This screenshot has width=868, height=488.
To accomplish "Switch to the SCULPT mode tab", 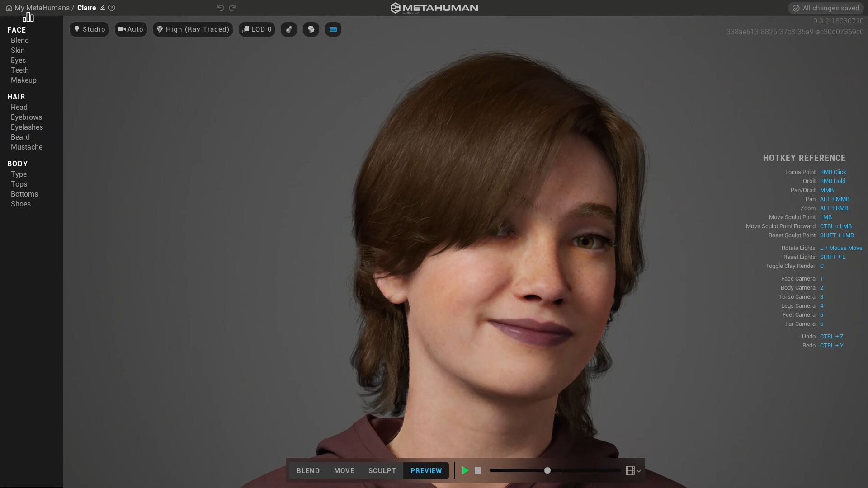I will (382, 470).
